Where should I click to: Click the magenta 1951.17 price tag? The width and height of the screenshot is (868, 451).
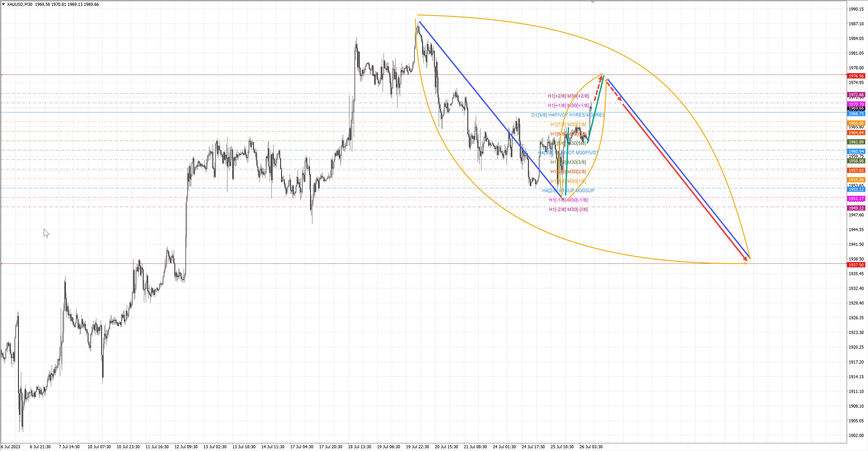click(x=856, y=199)
